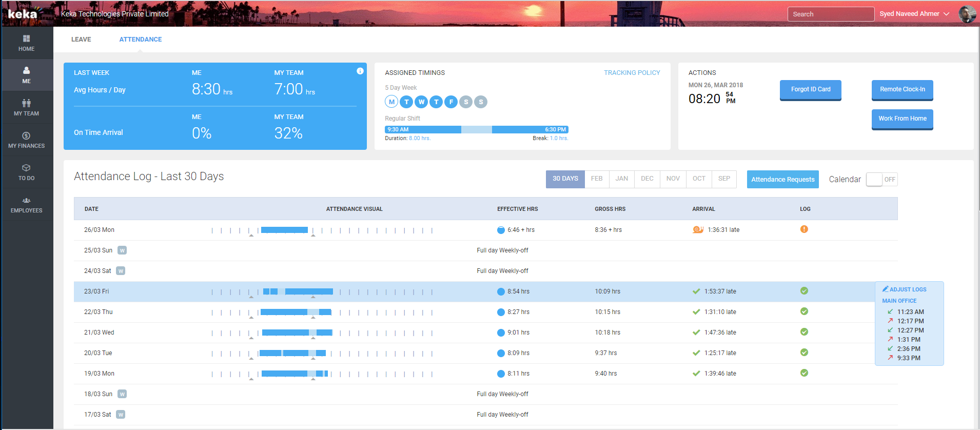This screenshot has height=430, width=980.
Task: Click the late arrival snail icon for 26/03
Action: pyautogui.click(x=698, y=229)
